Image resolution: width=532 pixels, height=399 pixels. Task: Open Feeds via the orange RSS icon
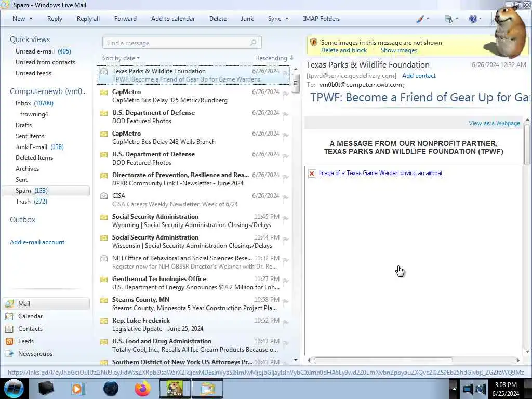tap(9, 341)
